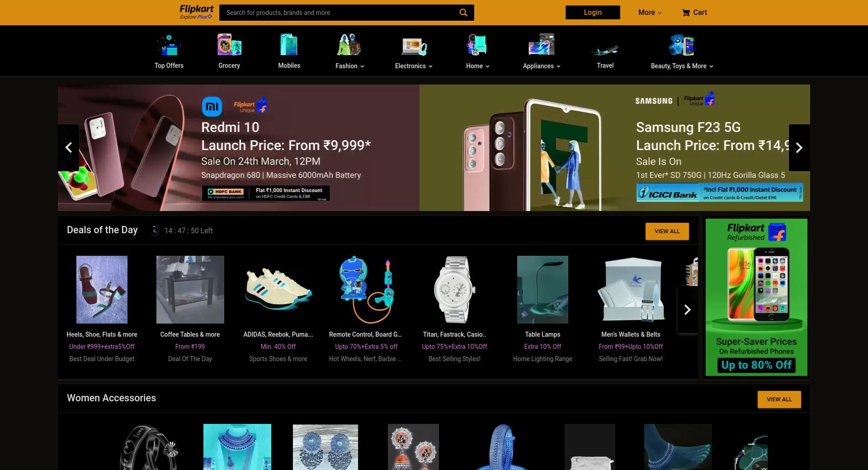This screenshot has width=868, height=470.
Task: Open the anklet on foot image
Action: click(x=678, y=447)
